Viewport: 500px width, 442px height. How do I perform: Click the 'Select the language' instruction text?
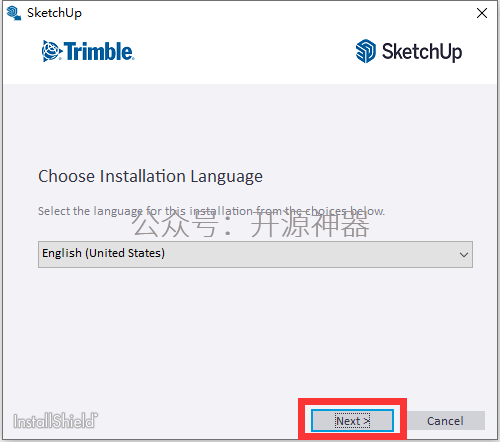coord(211,211)
